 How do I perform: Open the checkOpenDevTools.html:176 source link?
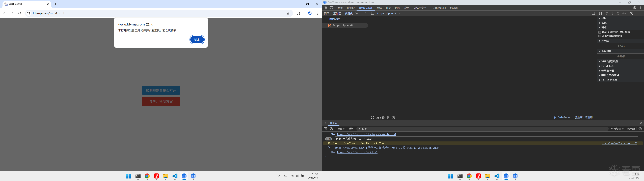coord(620,143)
